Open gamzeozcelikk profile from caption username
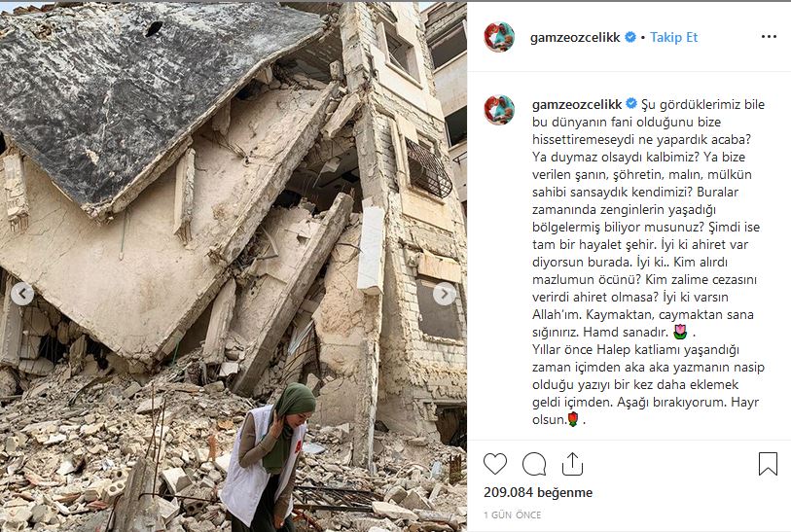 click(x=577, y=104)
